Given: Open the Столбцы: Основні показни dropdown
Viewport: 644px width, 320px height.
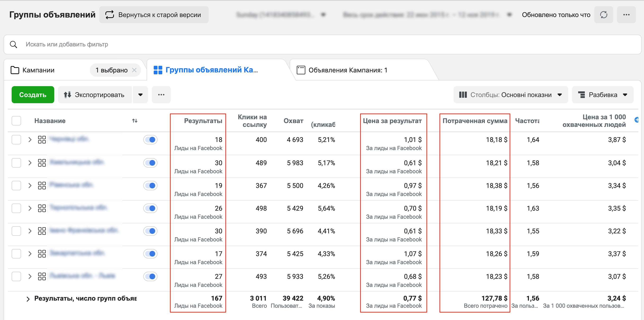Looking at the screenshot, I should (x=511, y=95).
